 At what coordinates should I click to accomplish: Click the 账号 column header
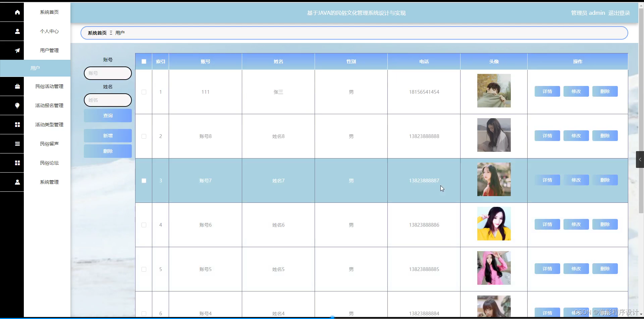[205, 61]
